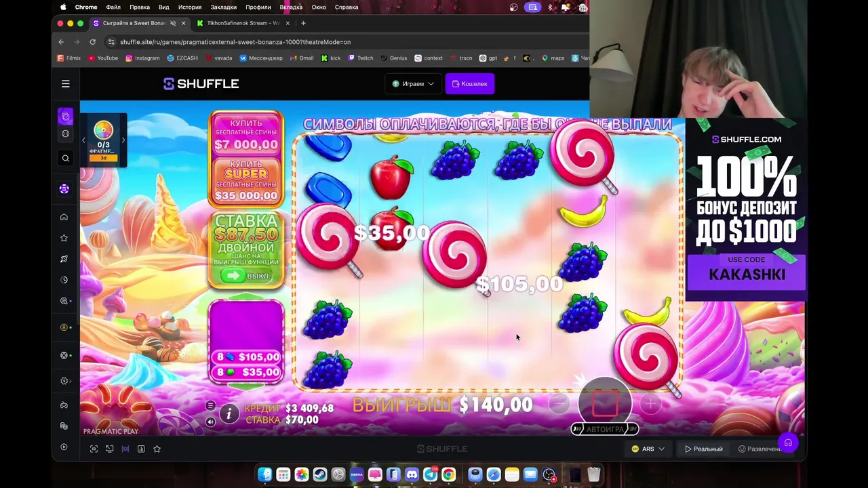Click the fullscreen icon below the game

94,449
